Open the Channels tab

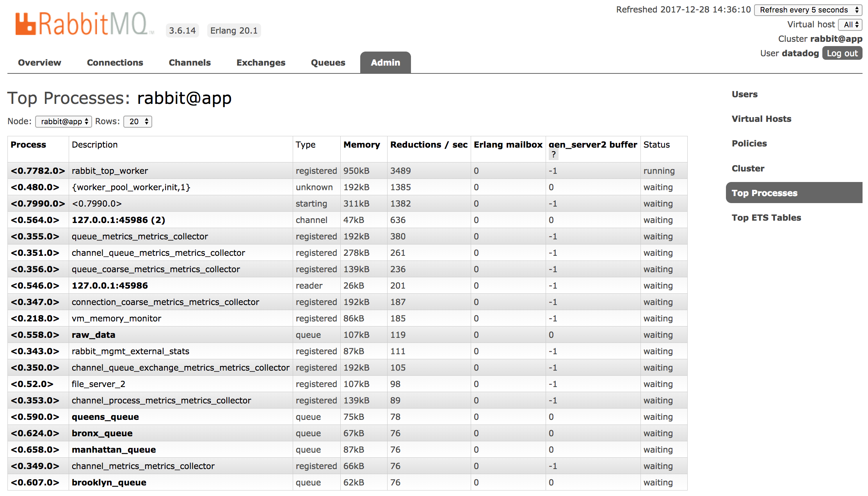pyautogui.click(x=190, y=62)
